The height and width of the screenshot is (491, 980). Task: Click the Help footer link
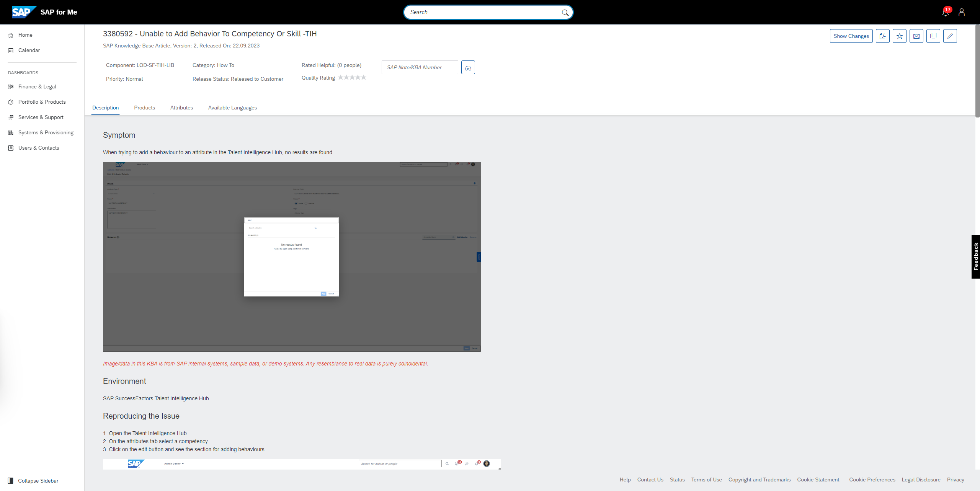tap(625, 480)
